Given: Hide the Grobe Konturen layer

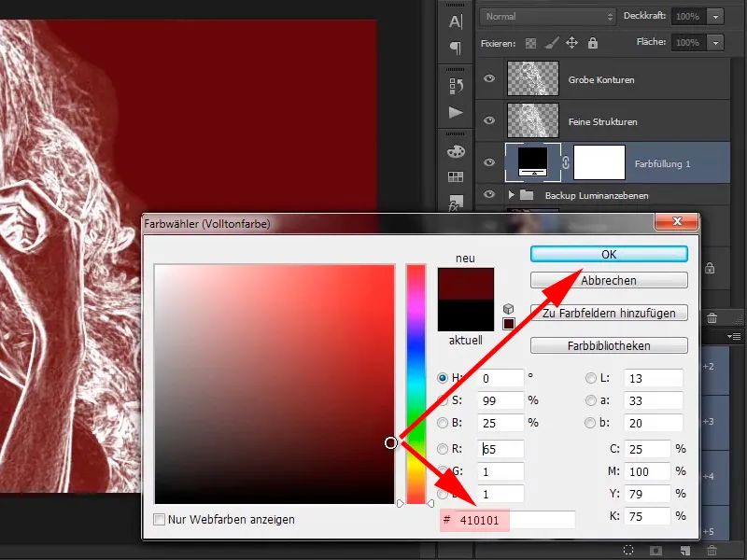Looking at the screenshot, I should (x=489, y=78).
